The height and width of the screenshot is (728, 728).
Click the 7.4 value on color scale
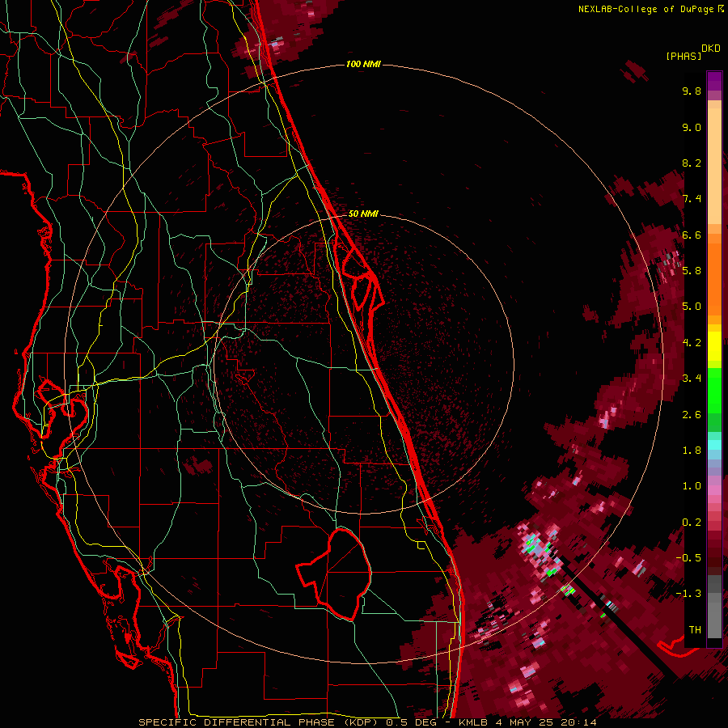[x=692, y=199]
